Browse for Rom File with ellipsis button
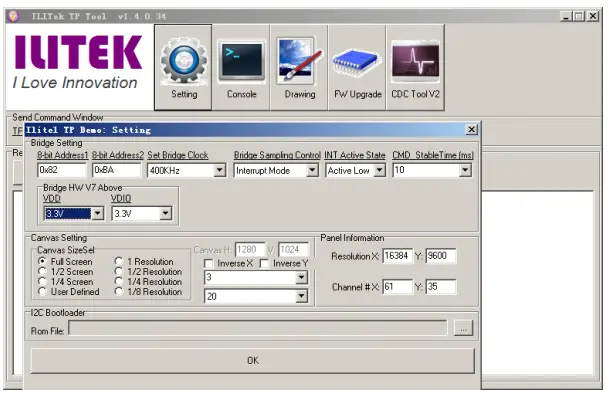The image size is (609, 397). (x=463, y=329)
